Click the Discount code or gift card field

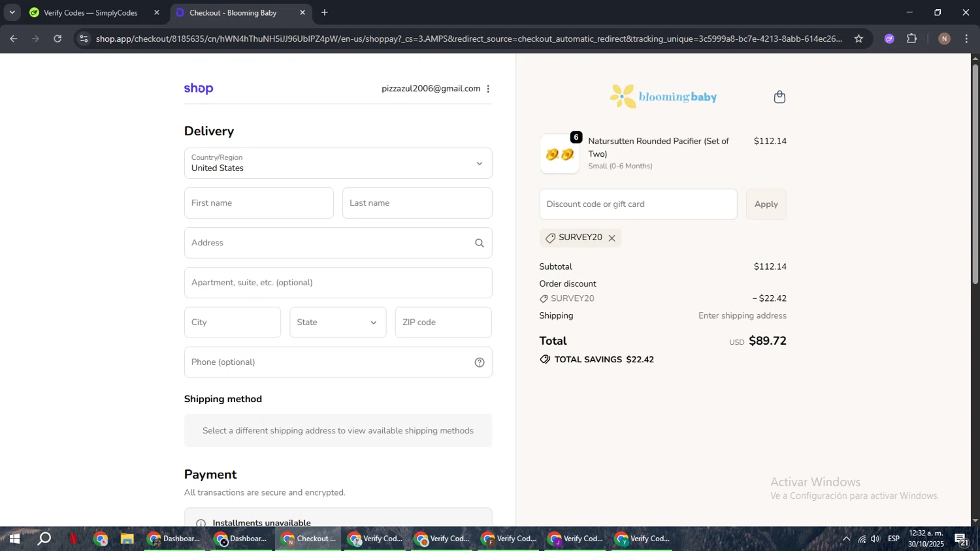638,204
